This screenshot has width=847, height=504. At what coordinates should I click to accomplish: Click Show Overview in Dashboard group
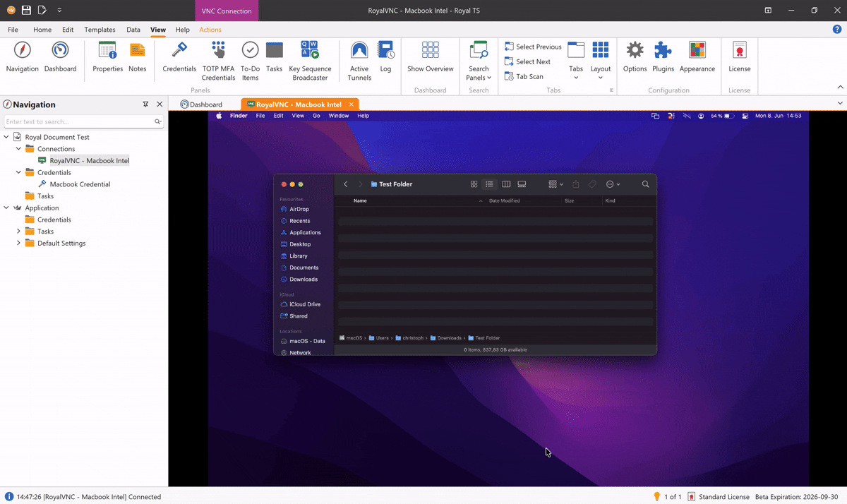tap(431, 57)
